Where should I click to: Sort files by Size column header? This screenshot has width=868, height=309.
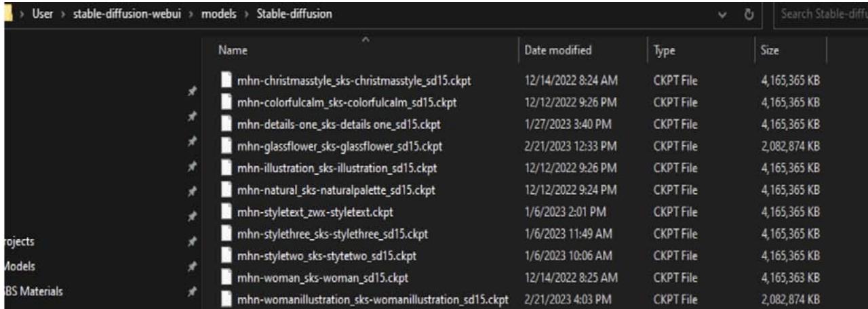click(770, 50)
